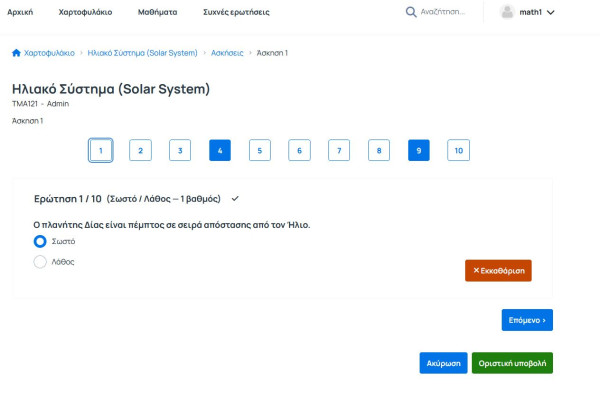The height and width of the screenshot is (395, 600).
Task: Select the Σωστό radio button
Action: [x=40, y=242]
